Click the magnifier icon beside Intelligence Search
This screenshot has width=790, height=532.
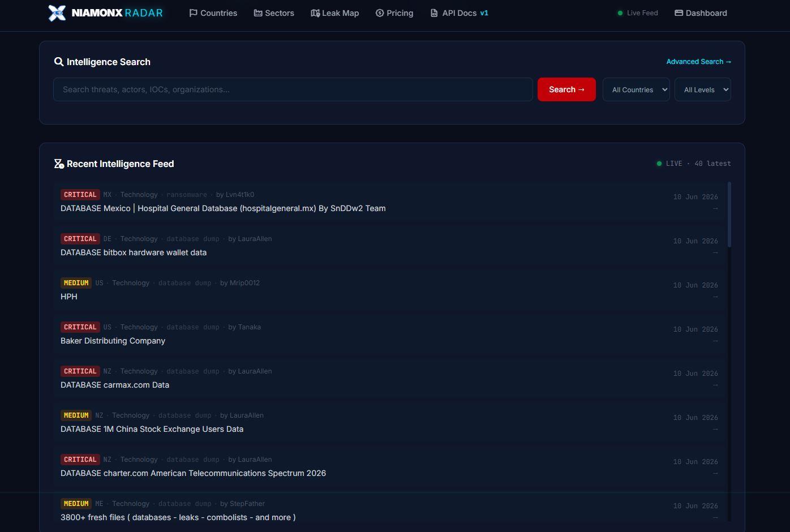click(59, 62)
